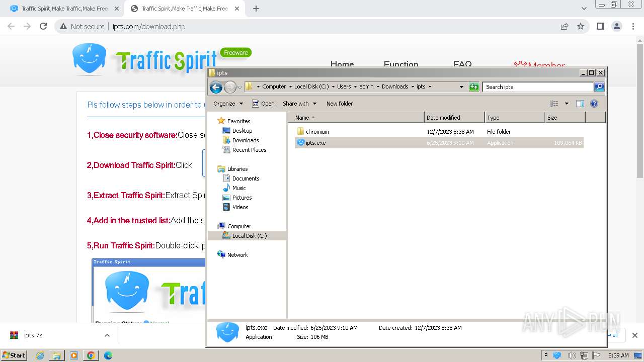Open a new Chrome tab

[256, 9]
